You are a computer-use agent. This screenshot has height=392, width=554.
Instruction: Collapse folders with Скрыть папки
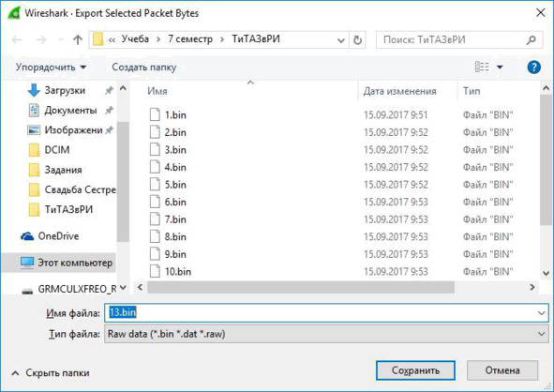pos(51,373)
